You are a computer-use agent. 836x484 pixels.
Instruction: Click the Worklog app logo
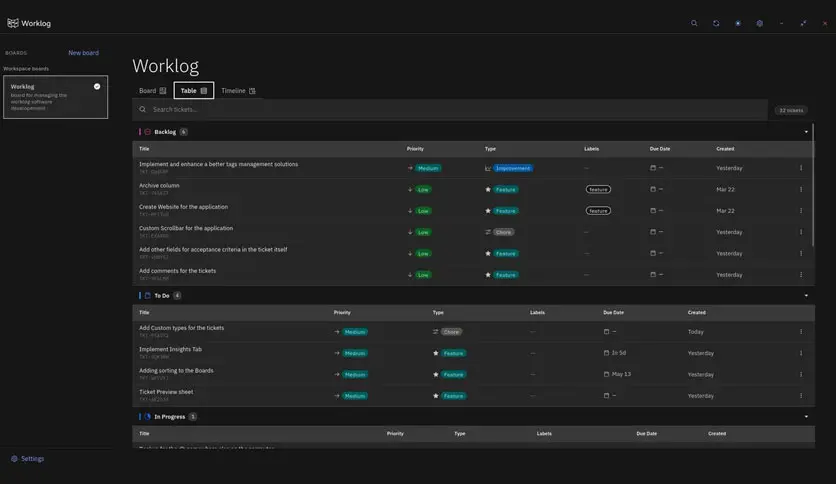[13, 23]
